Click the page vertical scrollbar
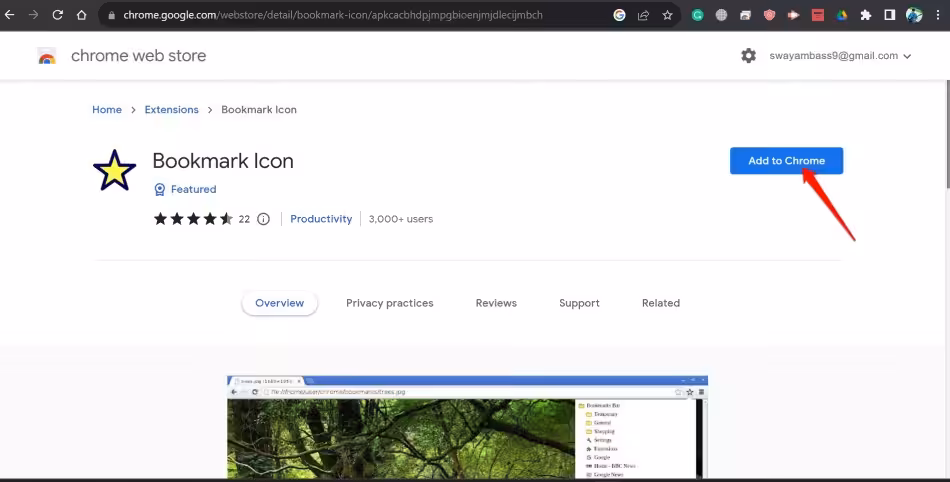This screenshot has height=482, width=950. point(946,134)
